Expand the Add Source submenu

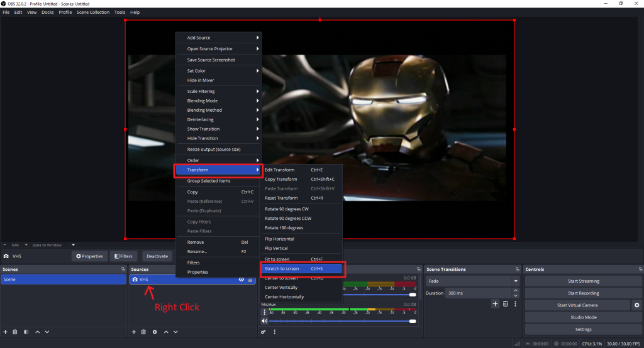[219, 37]
